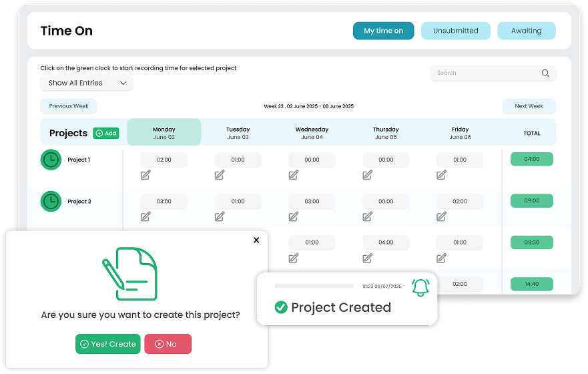This screenshot has width=588, height=374.
Task: Click fourth row Friday 02:00 time field
Action: (x=460, y=284)
